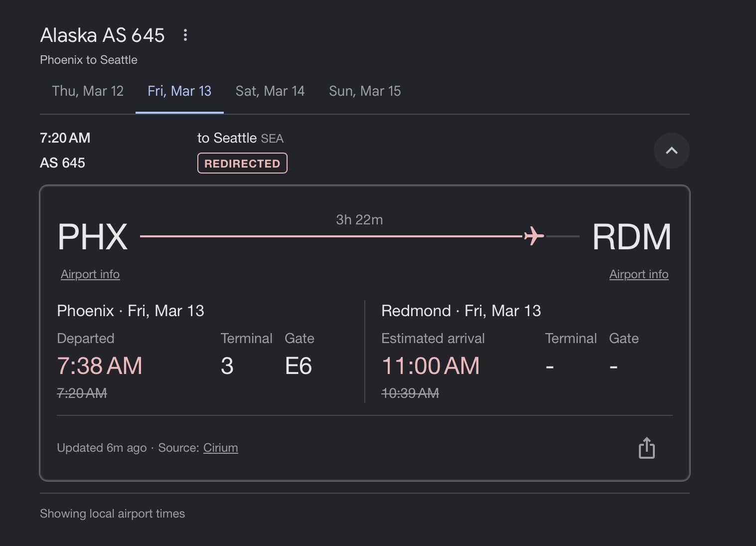Click the 7:38 AM departed time
This screenshot has width=756, height=546.
coord(100,366)
